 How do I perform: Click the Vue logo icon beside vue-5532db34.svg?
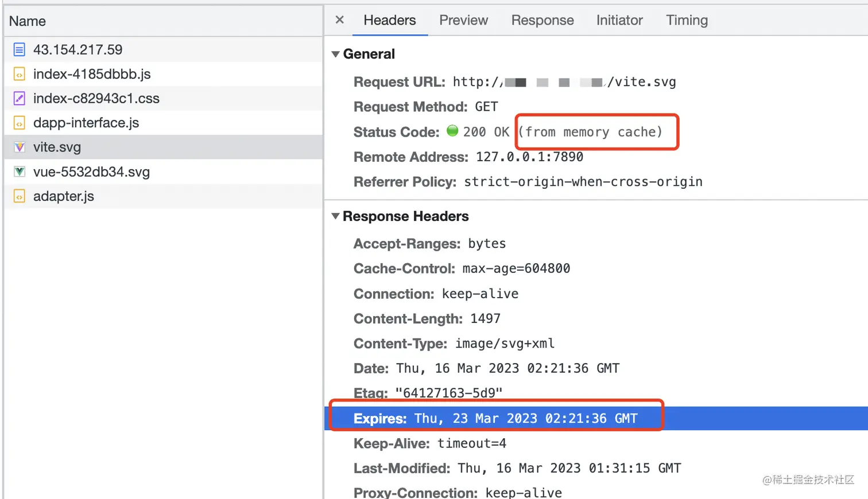19,171
